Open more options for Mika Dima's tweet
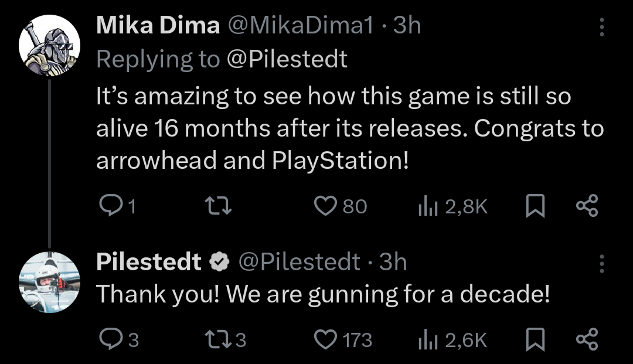 point(601,28)
